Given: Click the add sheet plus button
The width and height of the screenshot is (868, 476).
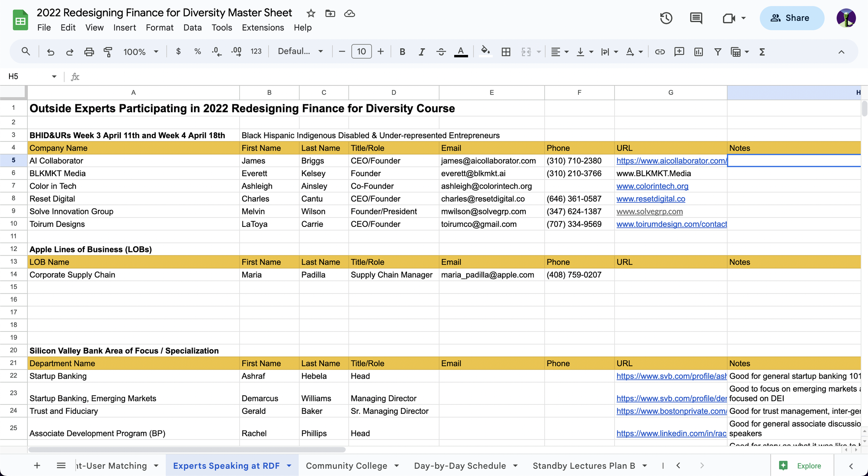Looking at the screenshot, I should click(x=37, y=466).
